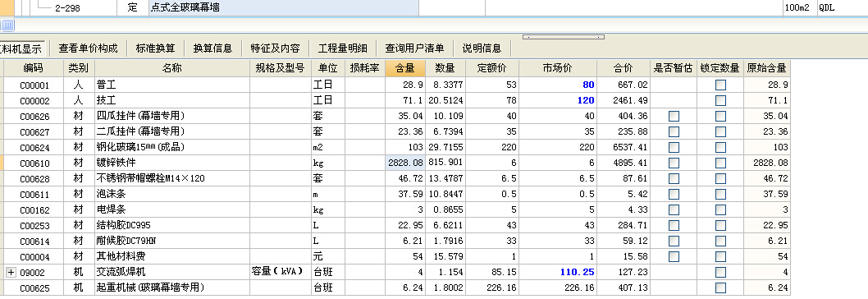Check 锁定数量 for 二爪挂件(幕墙专用)

pos(720,132)
